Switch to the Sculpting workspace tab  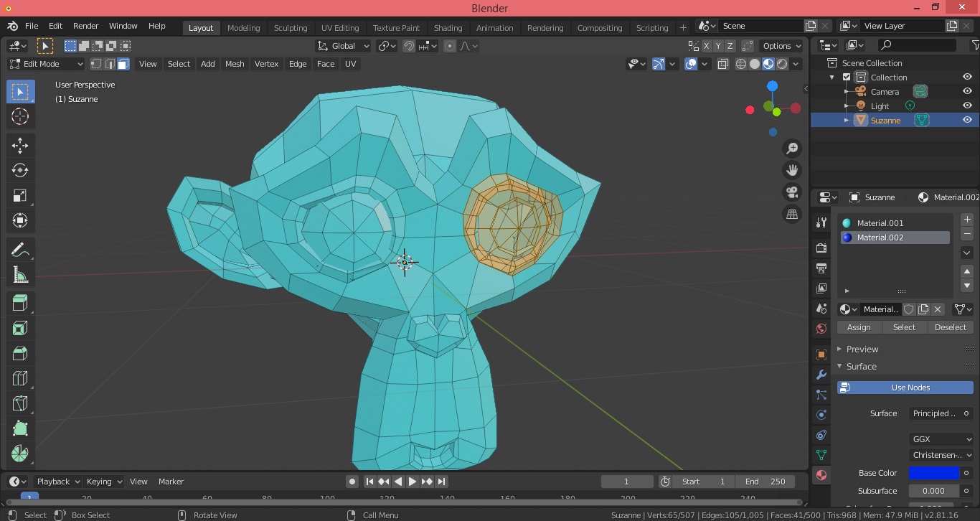(291, 28)
